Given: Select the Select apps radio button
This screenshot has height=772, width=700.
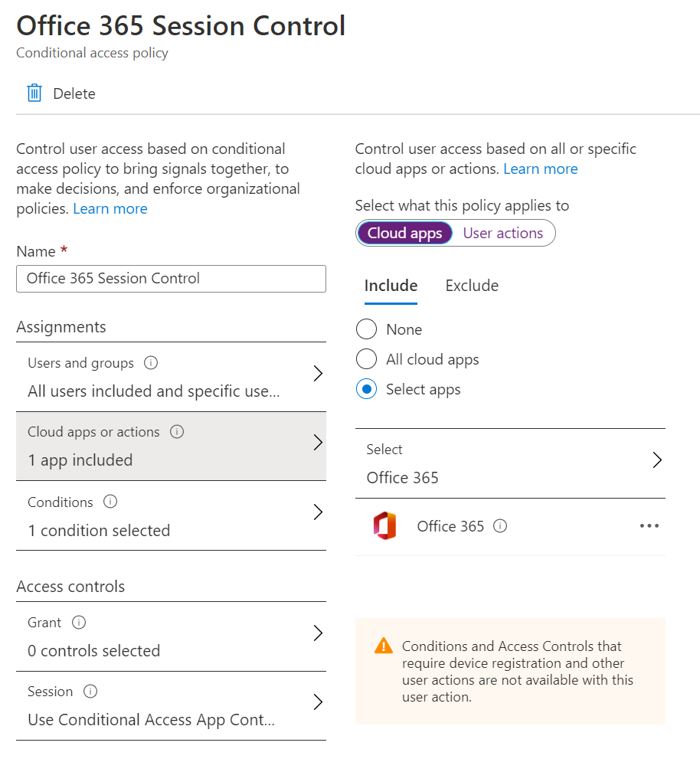Looking at the screenshot, I should [x=366, y=389].
